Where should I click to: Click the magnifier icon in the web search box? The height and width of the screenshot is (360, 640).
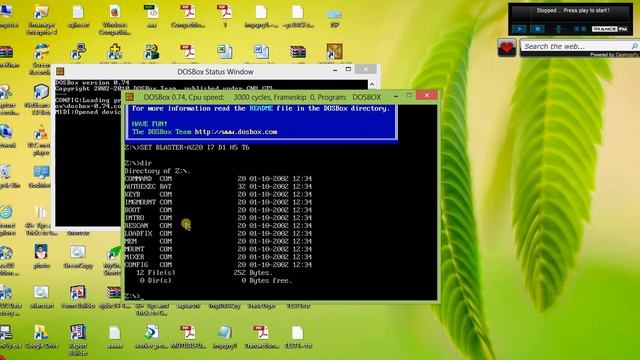click(634, 46)
